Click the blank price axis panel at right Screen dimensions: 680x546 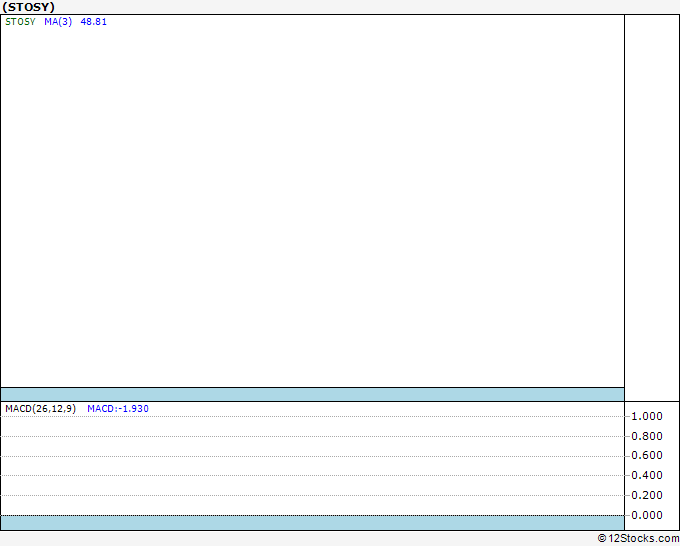point(651,200)
